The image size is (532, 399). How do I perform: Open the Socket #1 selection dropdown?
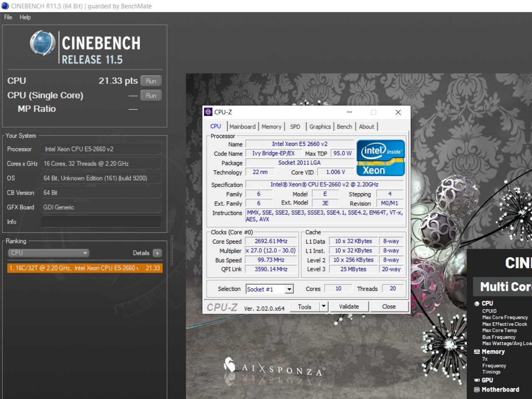click(x=270, y=289)
